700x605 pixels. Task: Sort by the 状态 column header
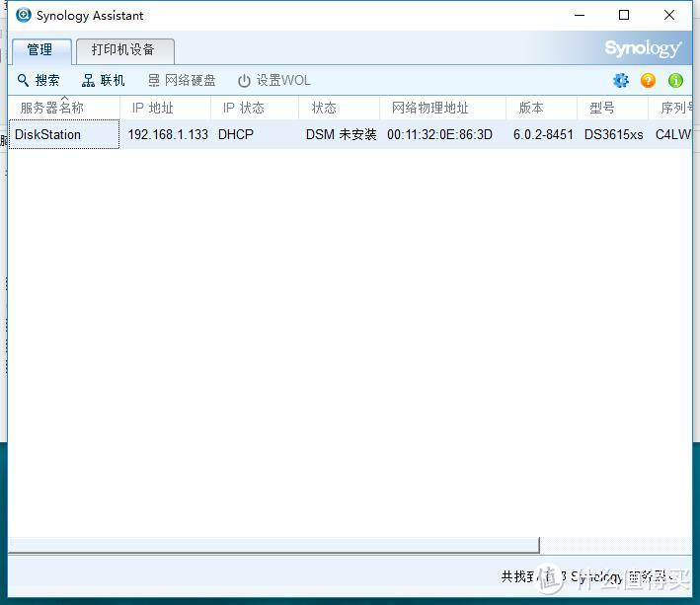(x=340, y=108)
